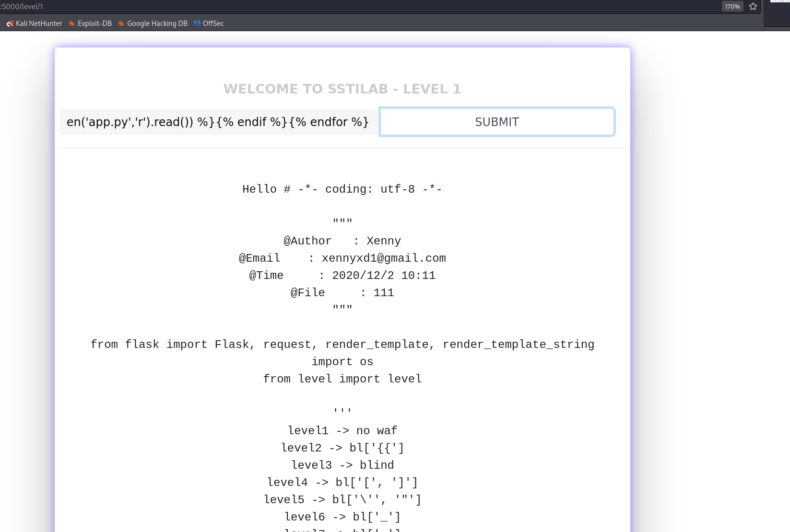Open the OffSec bookmark
This screenshot has height=532, width=790.
click(209, 23)
